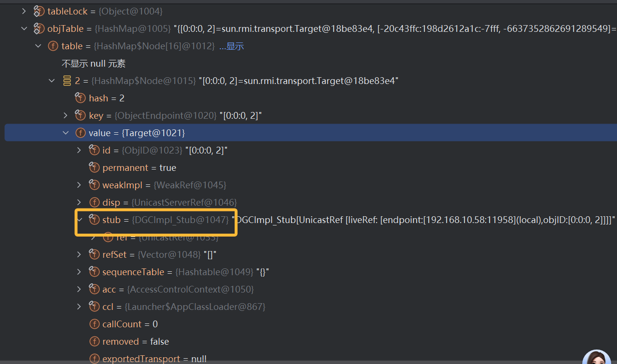
Task: Click the weakImpl field icon
Action: coord(94,185)
